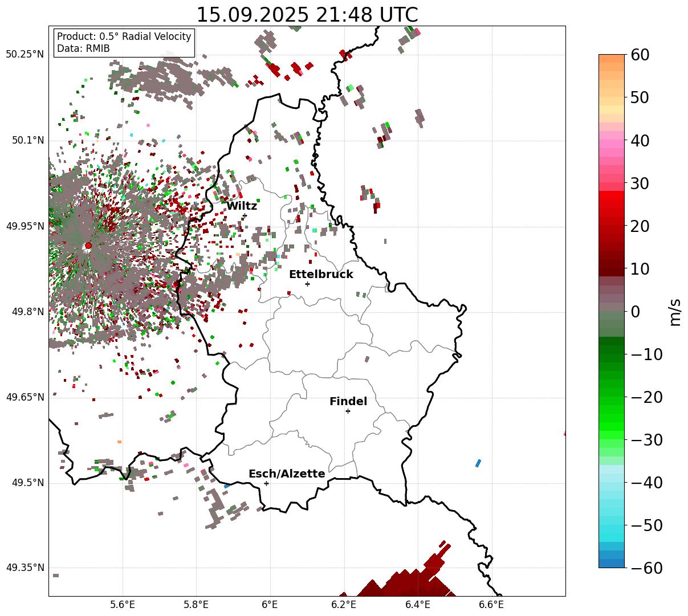
Task: Click the m/s colorbar unit label
Action: [675, 312]
